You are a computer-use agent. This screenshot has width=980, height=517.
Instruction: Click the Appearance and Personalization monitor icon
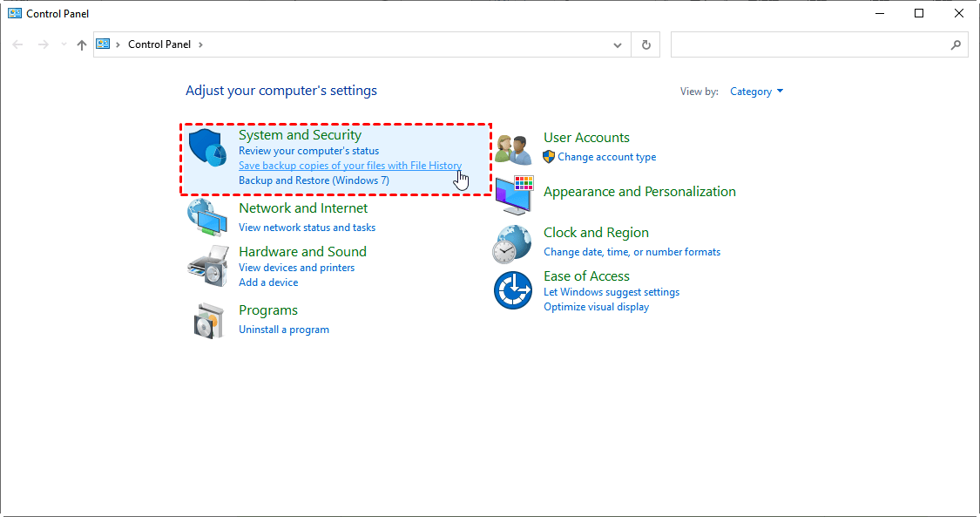pyautogui.click(x=514, y=194)
